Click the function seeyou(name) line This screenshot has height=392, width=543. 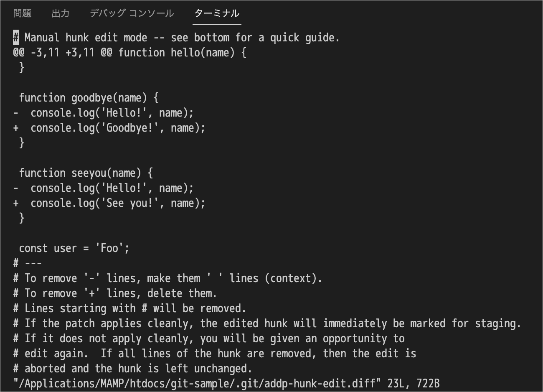[x=86, y=173]
